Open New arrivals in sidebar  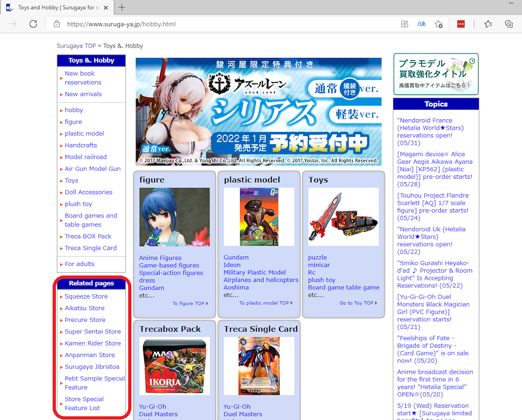click(x=83, y=94)
